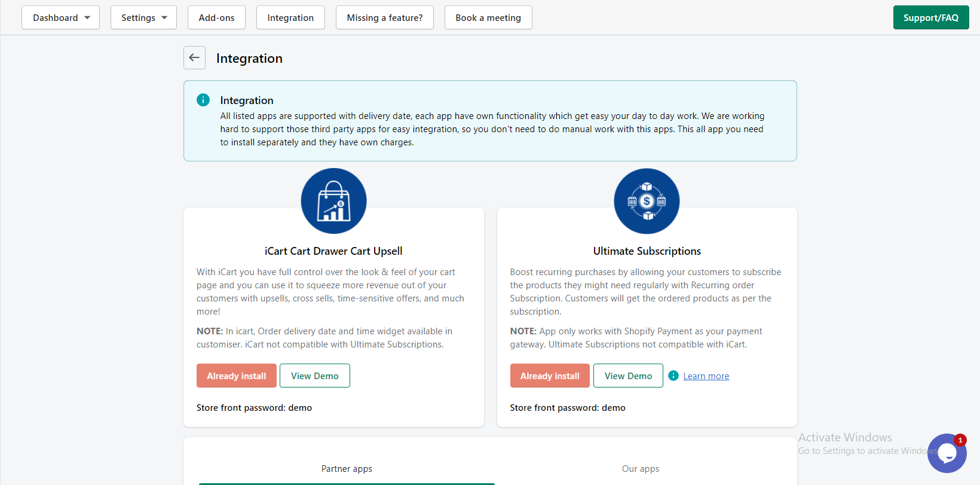Click the Integration page heading
The width and height of the screenshot is (980, 485).
pyautogui.click(x=249, y=58)
